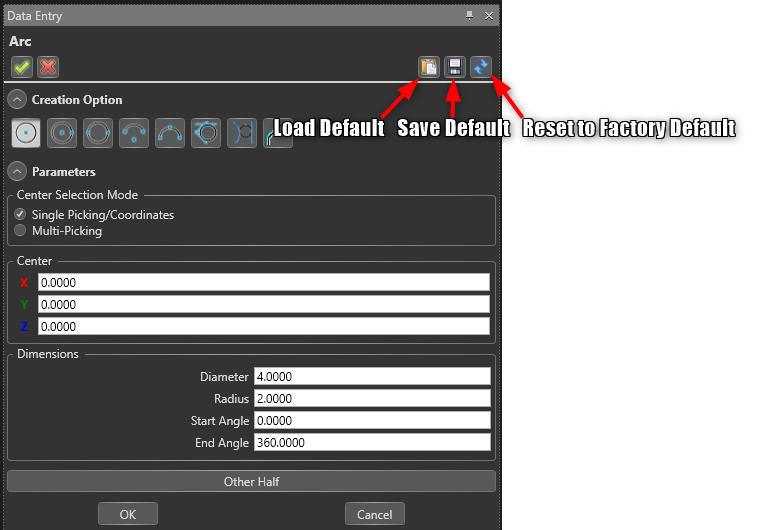Select the second arc creation option icon
This screenshot has width=764, height=530.
point(63,132)
